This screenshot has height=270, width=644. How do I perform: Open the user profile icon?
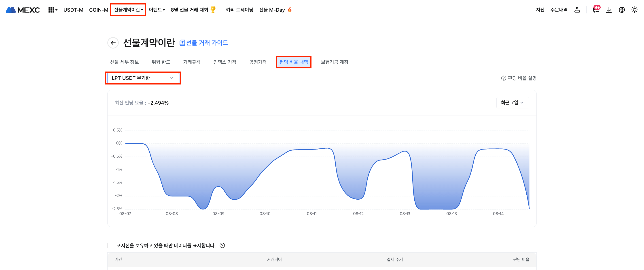tap(577, 10)
